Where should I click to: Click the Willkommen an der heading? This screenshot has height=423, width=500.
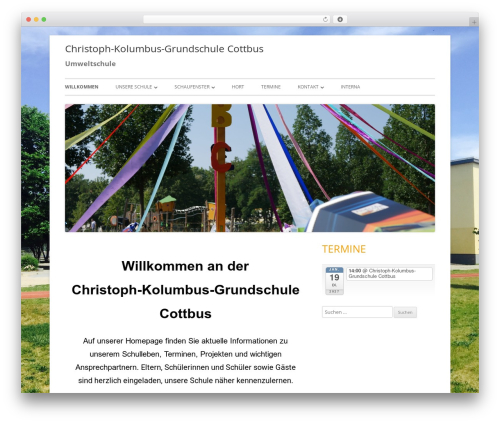click(185, 266)
